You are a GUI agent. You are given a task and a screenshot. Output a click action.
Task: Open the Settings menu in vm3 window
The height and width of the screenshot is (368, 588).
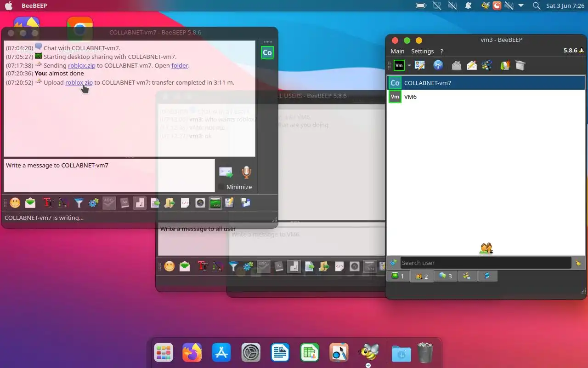[x=422, y=51]
